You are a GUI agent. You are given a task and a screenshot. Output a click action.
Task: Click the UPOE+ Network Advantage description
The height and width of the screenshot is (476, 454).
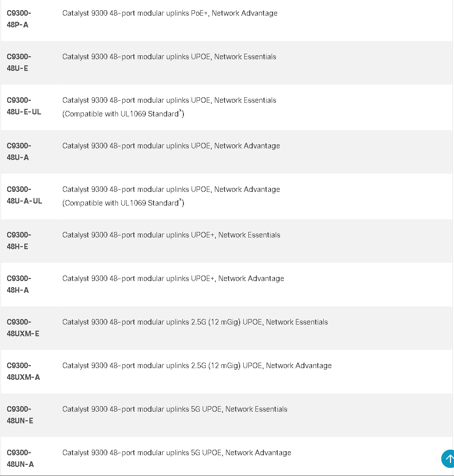pos(173,279)
